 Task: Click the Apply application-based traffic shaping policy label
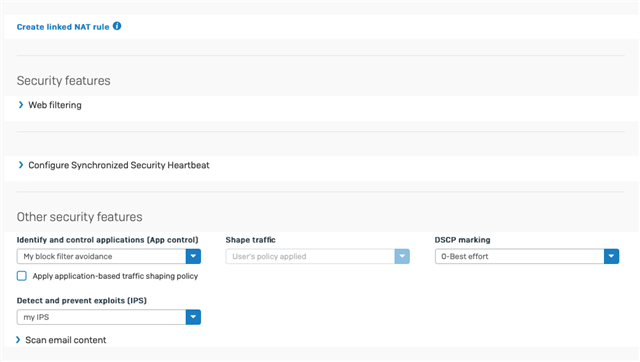pyautogui.click(x=115, y=276)
